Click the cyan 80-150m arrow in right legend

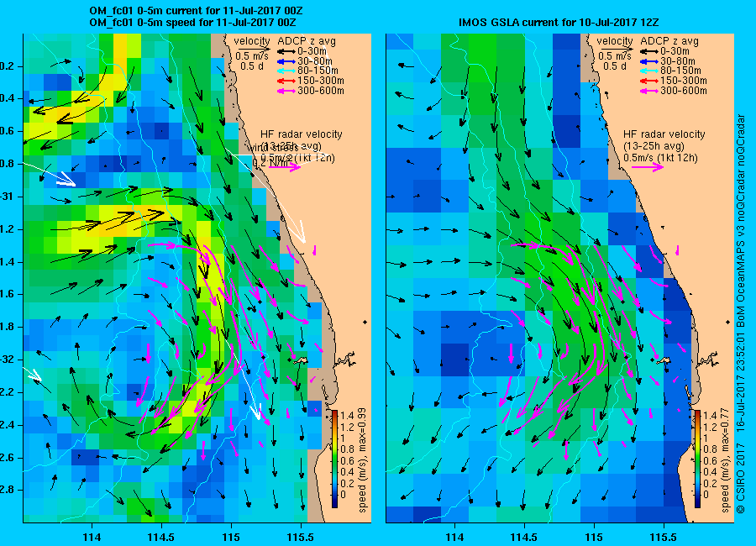pos(649,71)
